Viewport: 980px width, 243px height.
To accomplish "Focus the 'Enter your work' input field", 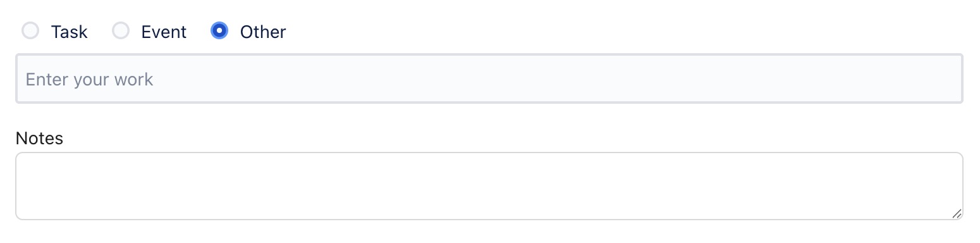I will (489, 79).
